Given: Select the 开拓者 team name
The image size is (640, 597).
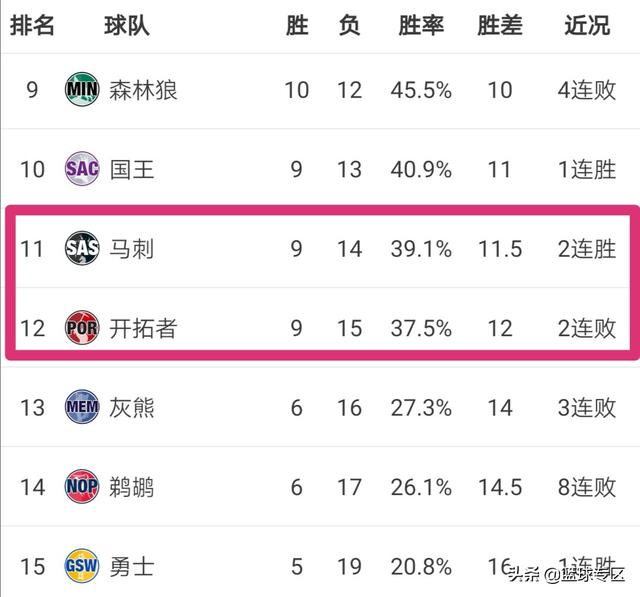Looking at the screenshot, I should click(x=143, y=328).
